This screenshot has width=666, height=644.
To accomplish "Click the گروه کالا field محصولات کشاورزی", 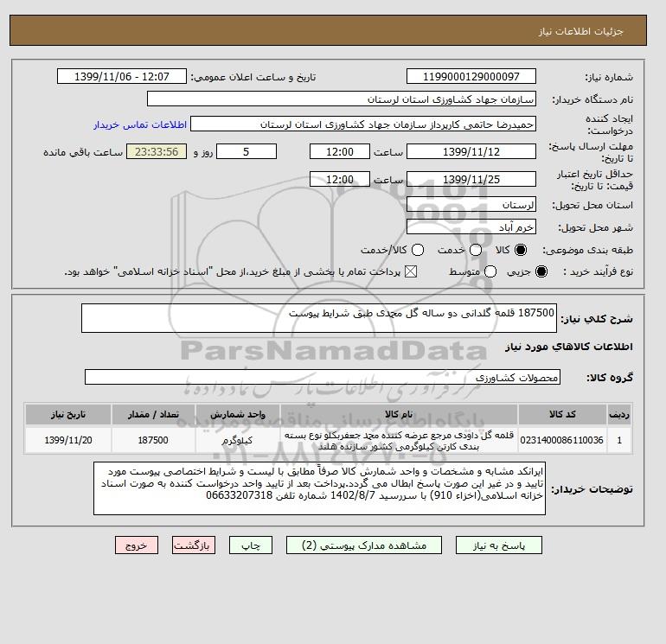I will (323, 377).
